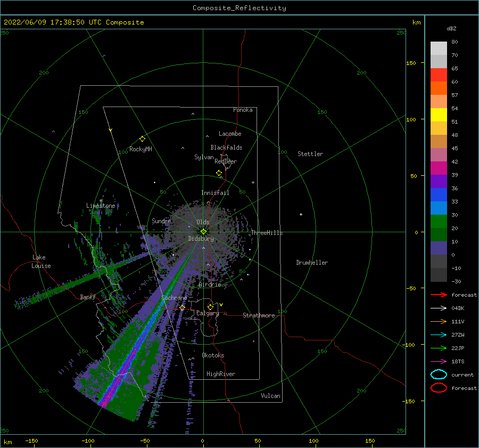Click the Limestone label
Viewport: 479px width, 448px height.
click(101, 206)
